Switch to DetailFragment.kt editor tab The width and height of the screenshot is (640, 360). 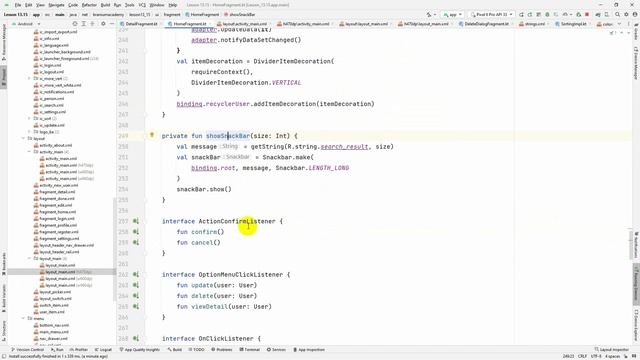[139, 24]
